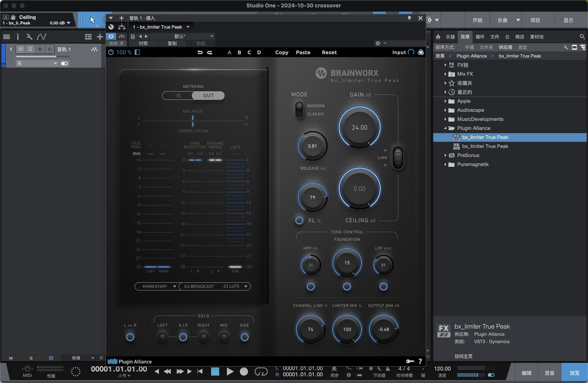Screen dimensions: 588x383
Task: Toggle the L <> R swap button
Action: point(130,337)
